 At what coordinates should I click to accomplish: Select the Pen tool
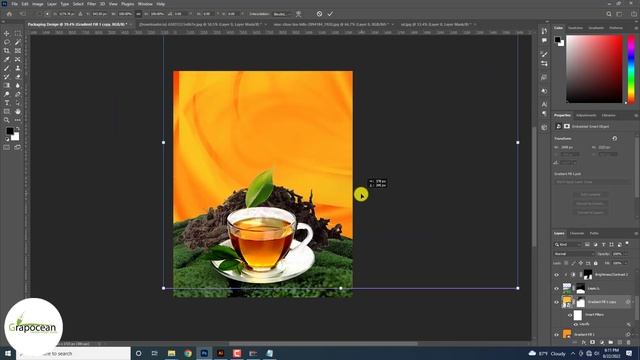point(18,94)
